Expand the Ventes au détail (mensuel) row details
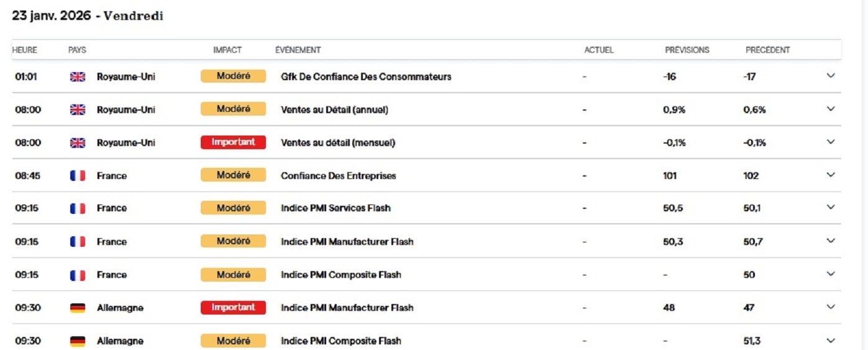Viewport: 868px width, 350px height. click(x=831, y=142)
